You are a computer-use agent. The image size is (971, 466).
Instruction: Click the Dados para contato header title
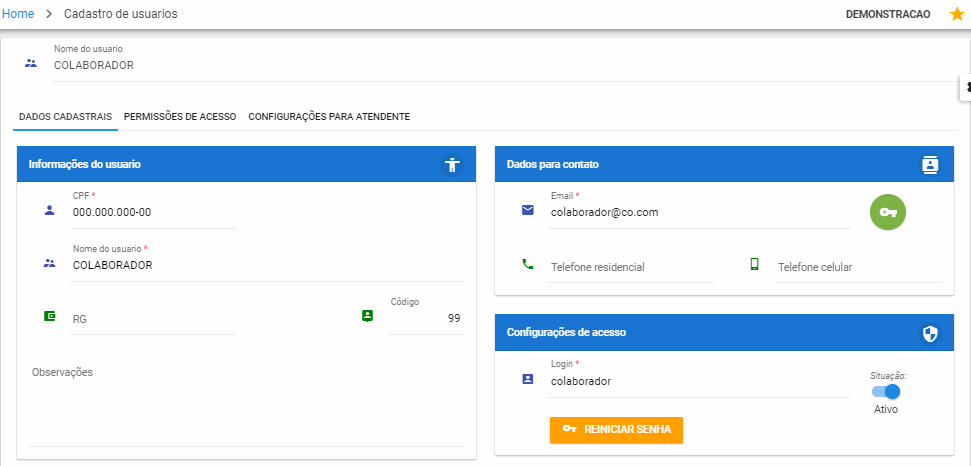[552, 165]
